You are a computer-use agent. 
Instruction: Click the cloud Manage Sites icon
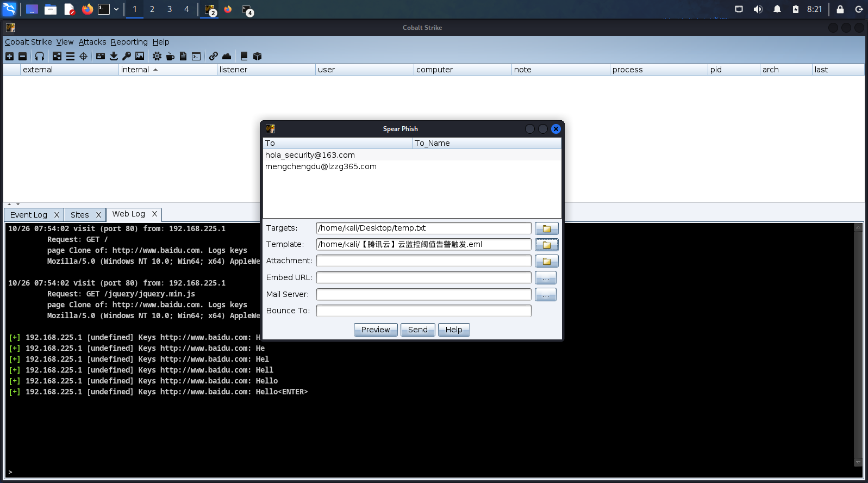point(227,56)
